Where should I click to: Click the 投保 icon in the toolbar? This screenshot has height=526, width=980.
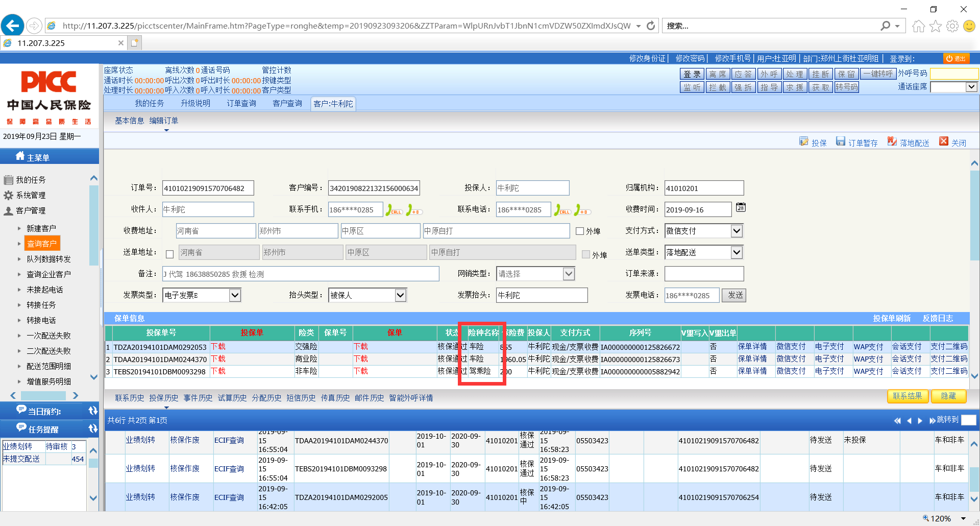coord(804,141)
